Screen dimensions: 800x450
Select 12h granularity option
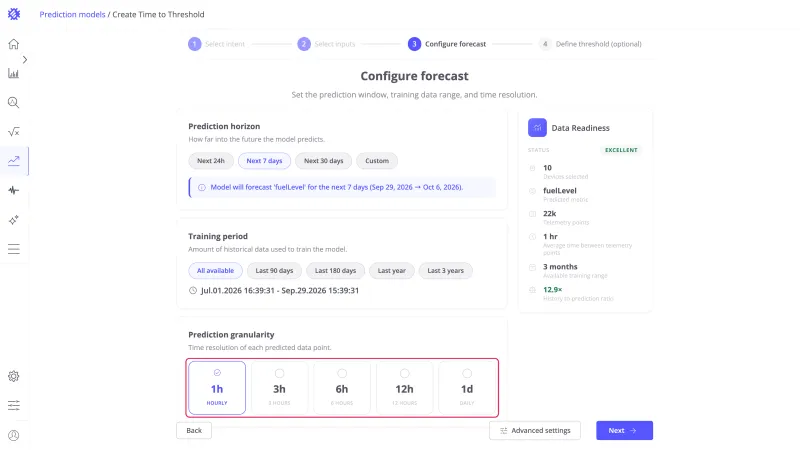coord(405,388)
